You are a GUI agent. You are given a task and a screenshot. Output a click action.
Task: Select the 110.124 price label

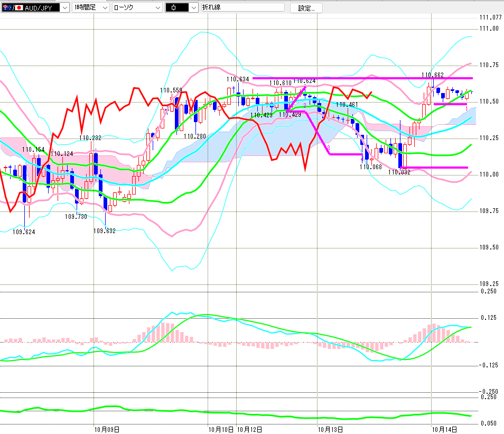pos(62,154)
